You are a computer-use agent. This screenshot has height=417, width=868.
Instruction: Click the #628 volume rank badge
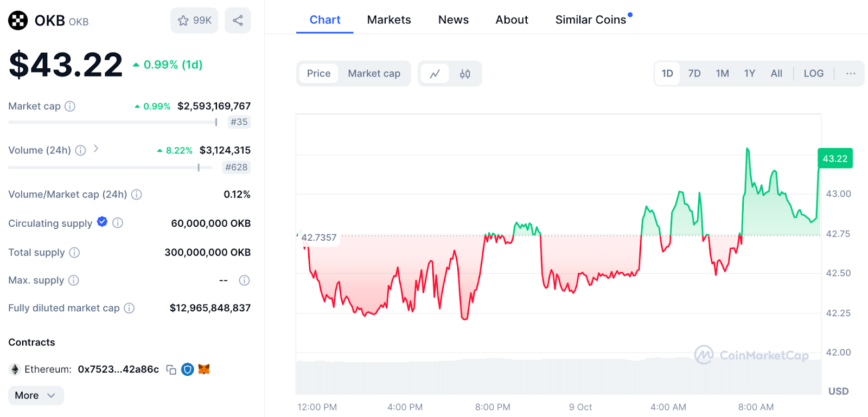tap(237, 168)
